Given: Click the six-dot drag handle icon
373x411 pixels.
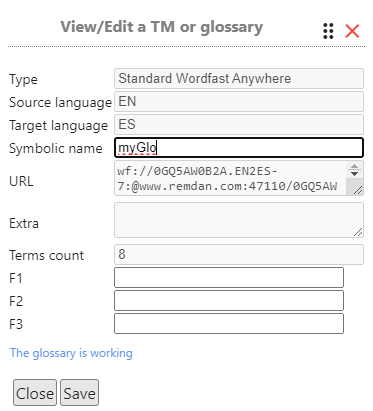Looking at the screenshot, I should coord(328,31).
